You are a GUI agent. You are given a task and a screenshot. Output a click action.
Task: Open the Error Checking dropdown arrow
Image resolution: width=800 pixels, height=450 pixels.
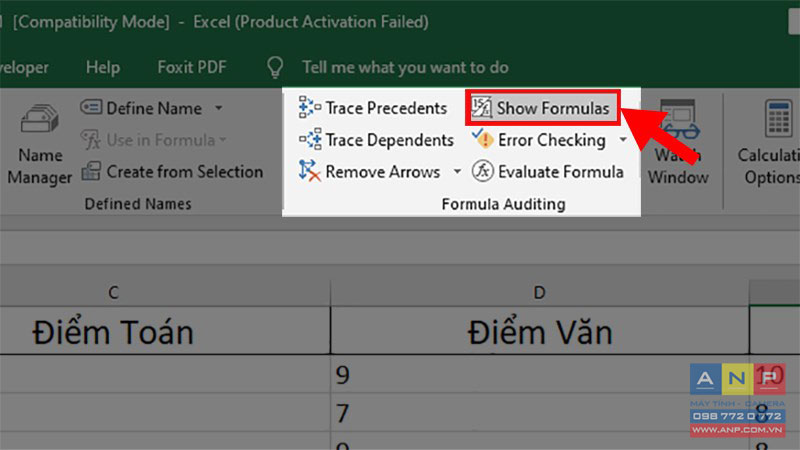(623, 139)
